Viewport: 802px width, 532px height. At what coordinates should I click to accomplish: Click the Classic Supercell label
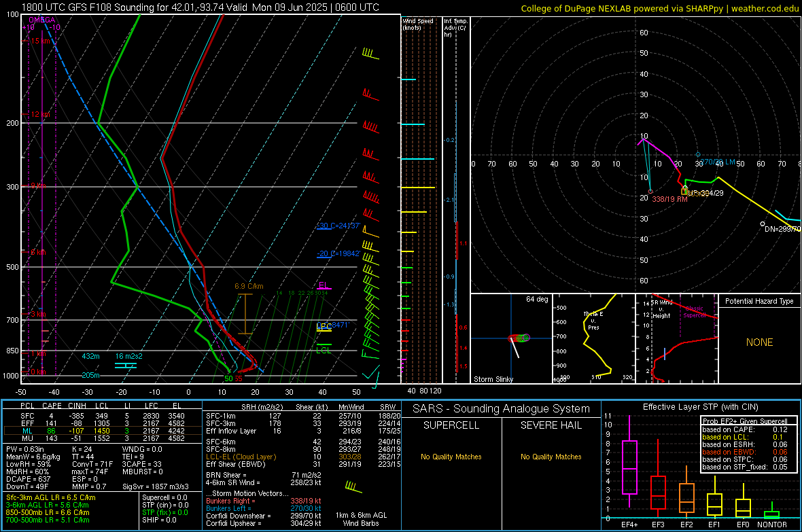(694, 312)
